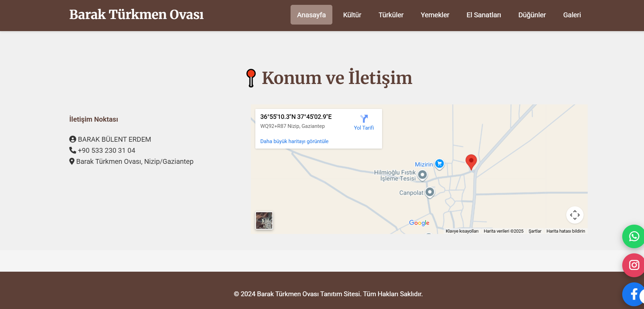Click the Harita verileri ©2025 text
The height and width of the screenshot is (309, 644).
[503, 231]
